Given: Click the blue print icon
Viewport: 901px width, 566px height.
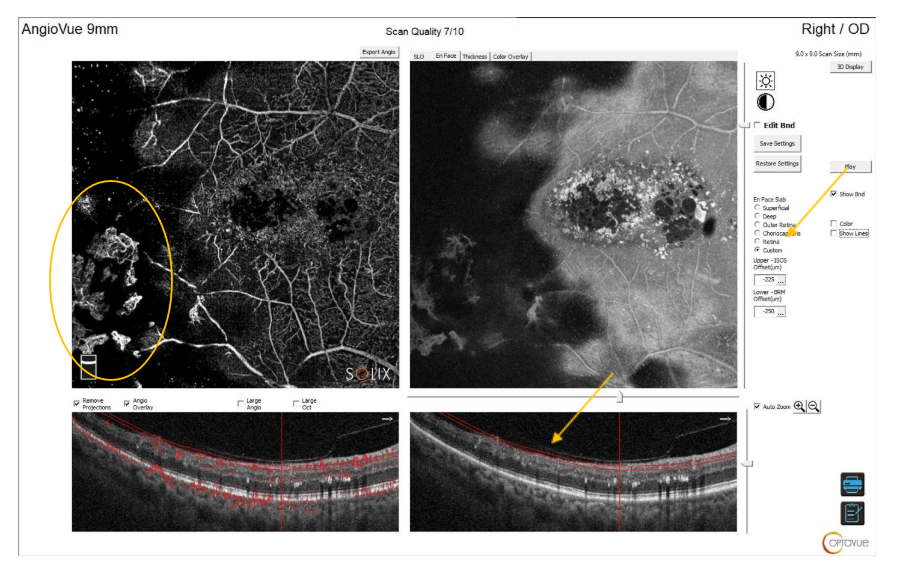Looking at the screenshot, I should coord(852,484).
